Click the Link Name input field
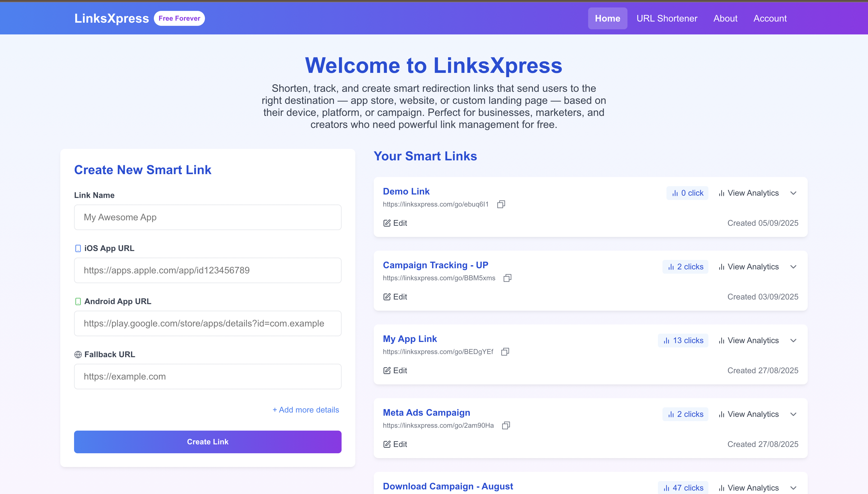This screenshot has height=494, width=868. pos(208,217)
